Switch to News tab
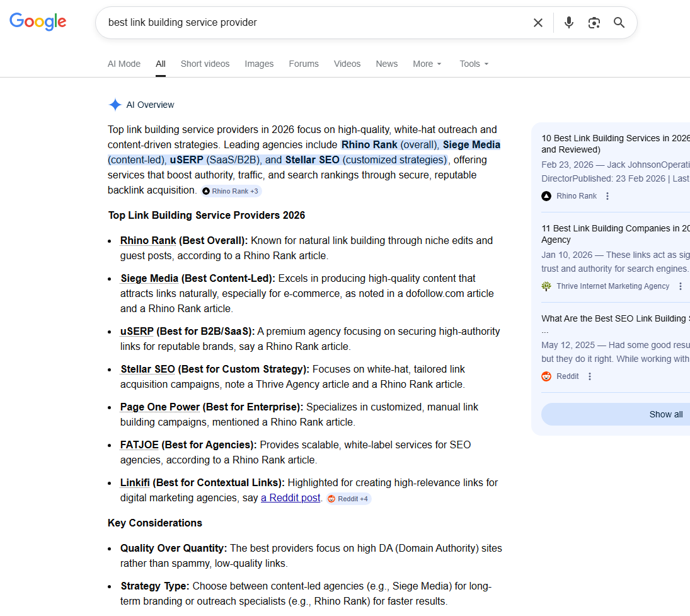The height and width of the screenshot is (616, 690). click(x=387, y=64)
